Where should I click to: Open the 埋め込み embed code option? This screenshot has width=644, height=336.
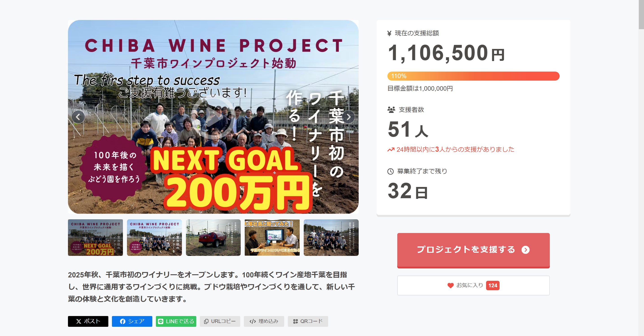pos(264,321)
